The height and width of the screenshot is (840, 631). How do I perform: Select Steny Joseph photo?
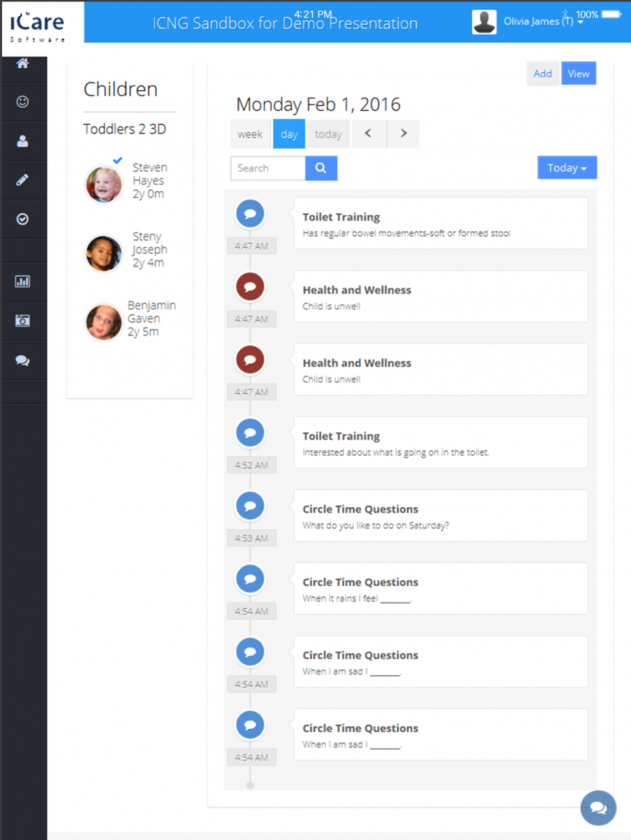(x=103, y=253)
